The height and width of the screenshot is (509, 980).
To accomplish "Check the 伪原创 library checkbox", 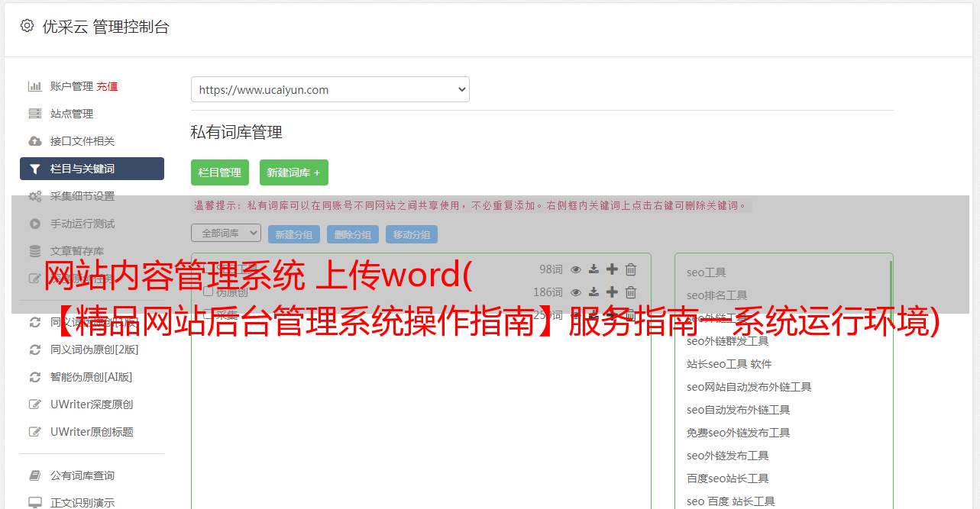I will click(x=208, y=292).
